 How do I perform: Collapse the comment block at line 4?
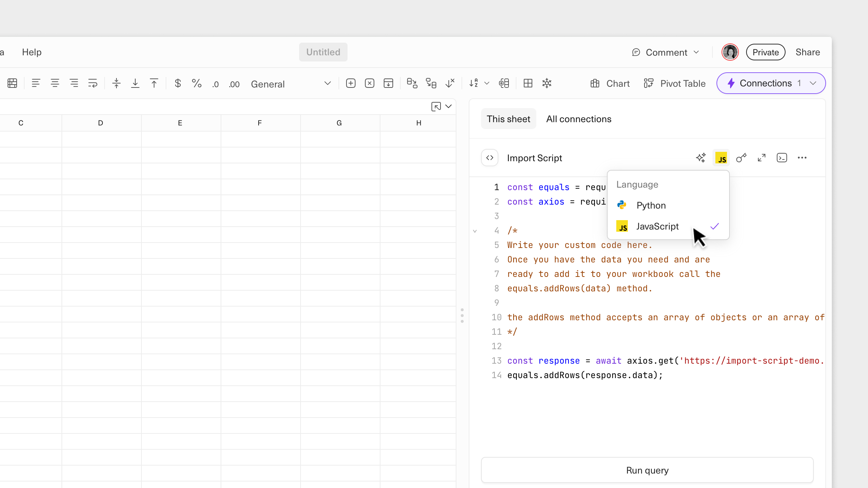[475, 231]
